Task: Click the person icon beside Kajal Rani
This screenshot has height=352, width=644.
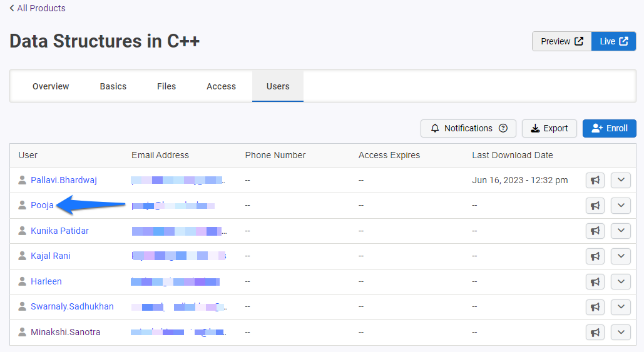Action: click(22, 256)
